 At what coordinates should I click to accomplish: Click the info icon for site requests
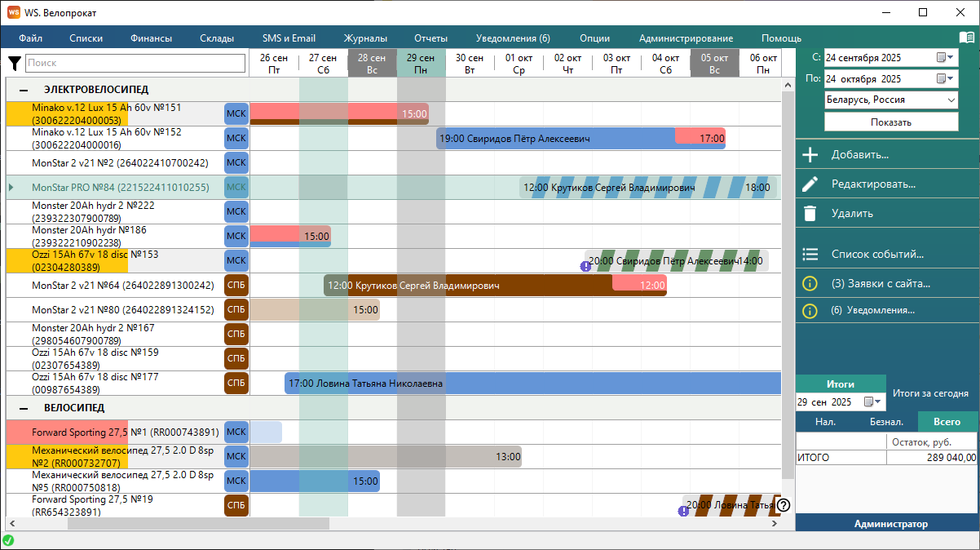810,283
